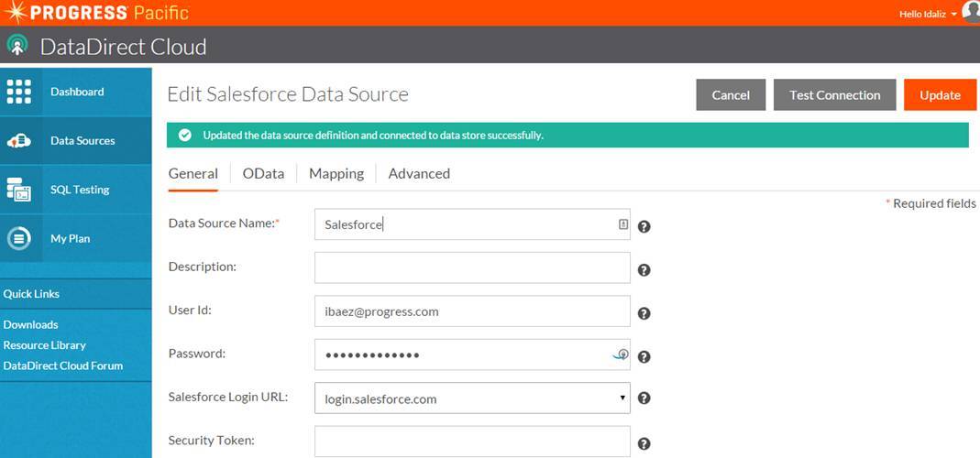Select the Advanced tab
Image resolution: width=980 pixels, height=458 pixels.
pyautogui.click(x=419, y=174)
